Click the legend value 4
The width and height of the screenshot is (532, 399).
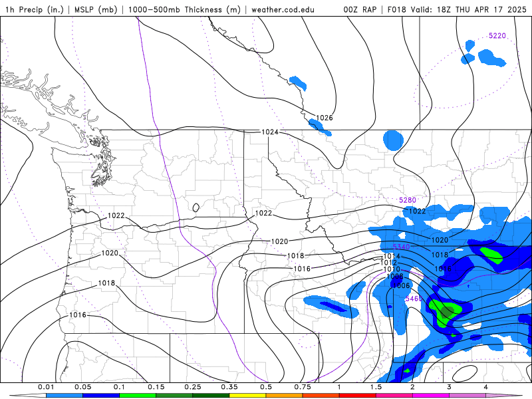coord(485,387)
